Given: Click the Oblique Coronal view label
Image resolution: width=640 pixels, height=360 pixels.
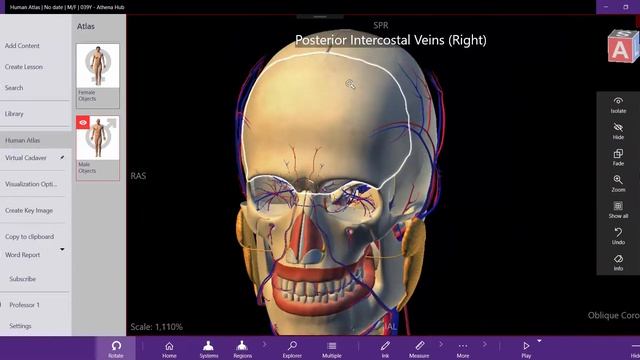Looking at the screenshot, I should pos(613,316).
